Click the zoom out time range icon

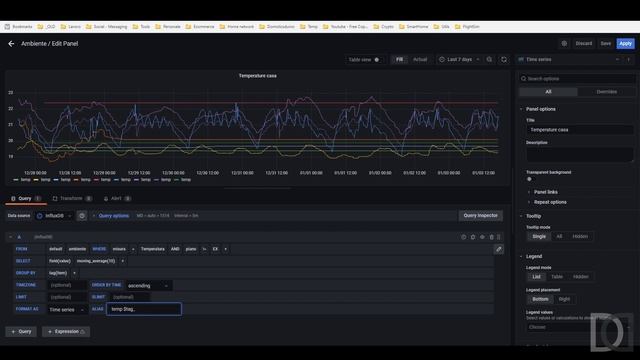tap(489, 60)
